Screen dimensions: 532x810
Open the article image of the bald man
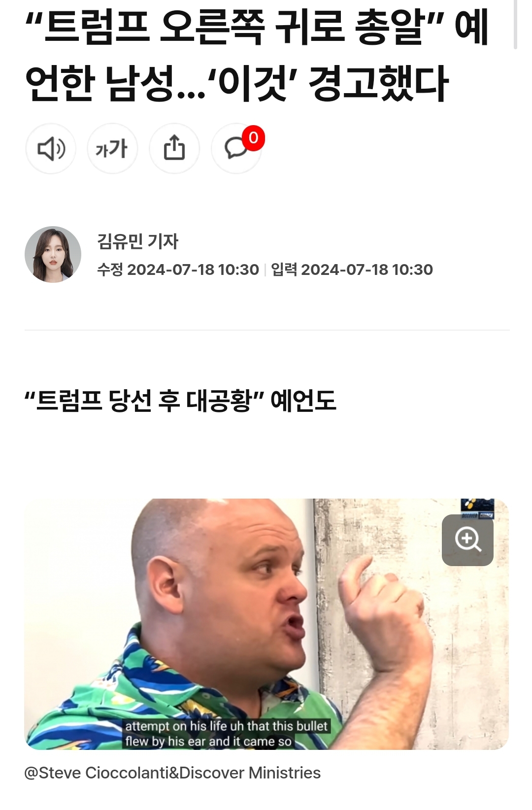tap(266, 624)
